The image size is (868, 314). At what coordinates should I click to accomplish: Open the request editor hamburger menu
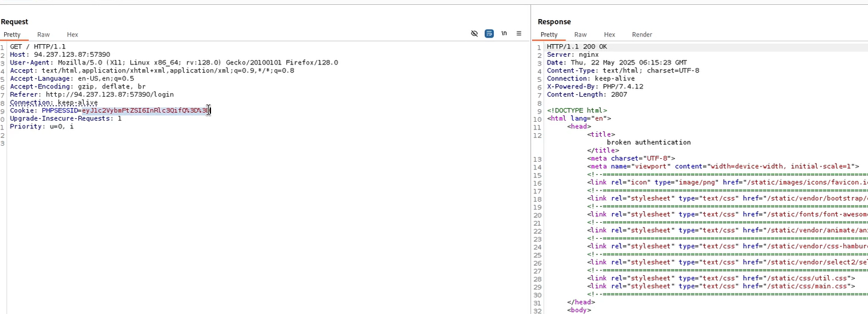coord(519,34)
